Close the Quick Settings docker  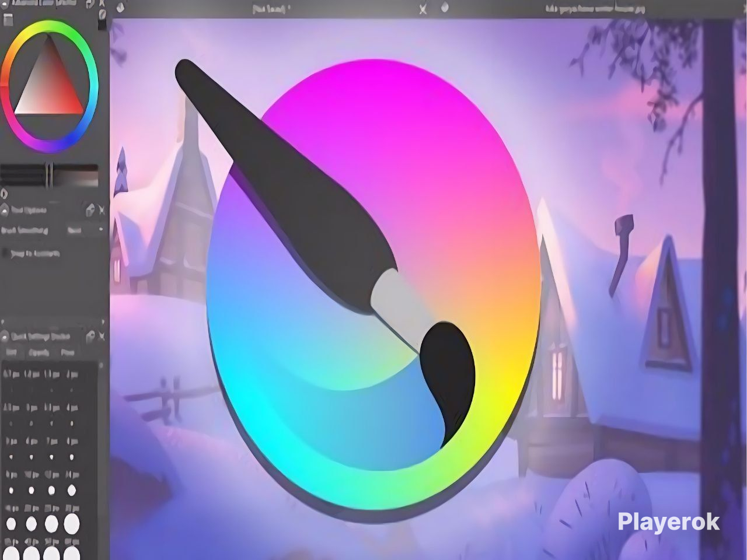(x=102, y=336)
